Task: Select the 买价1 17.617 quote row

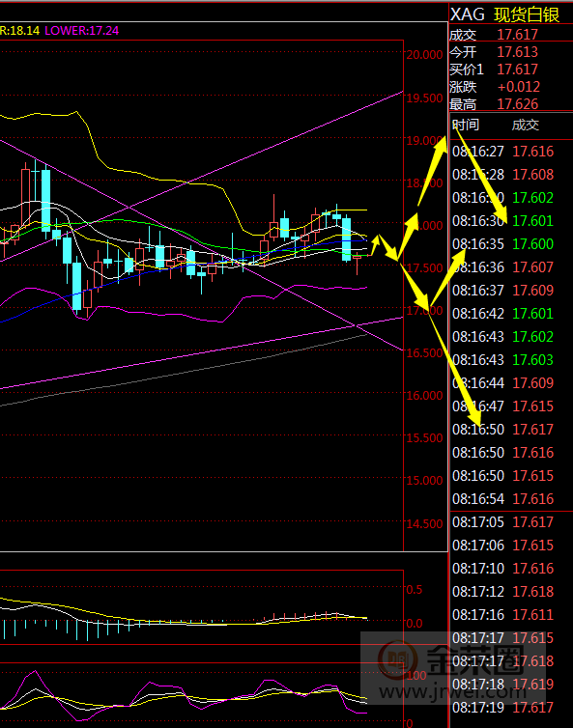Action: pos(511,70)
